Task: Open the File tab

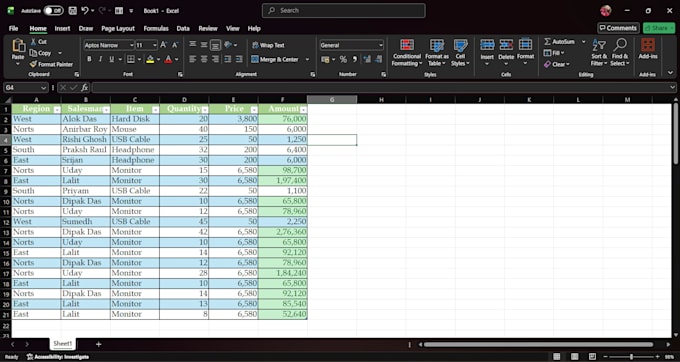Action: pos(13,28)
